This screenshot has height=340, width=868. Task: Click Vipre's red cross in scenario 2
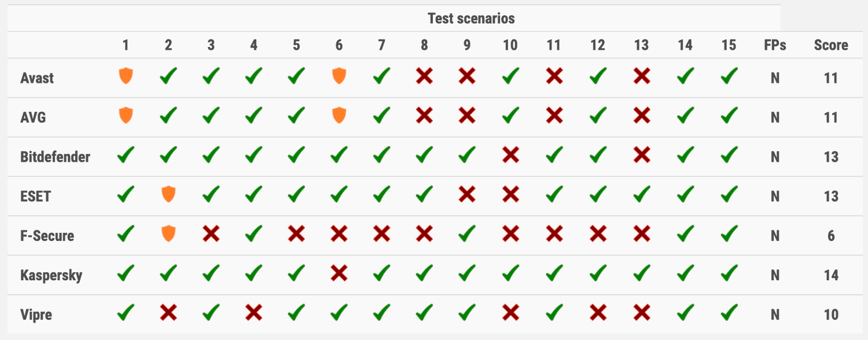click(x=168, y=313)
